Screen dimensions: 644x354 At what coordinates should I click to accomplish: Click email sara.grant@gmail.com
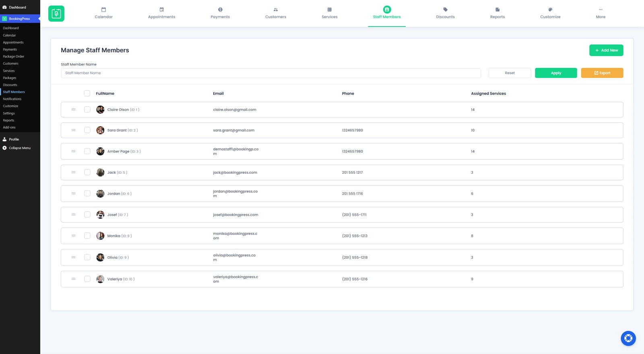tap(234, 130)
